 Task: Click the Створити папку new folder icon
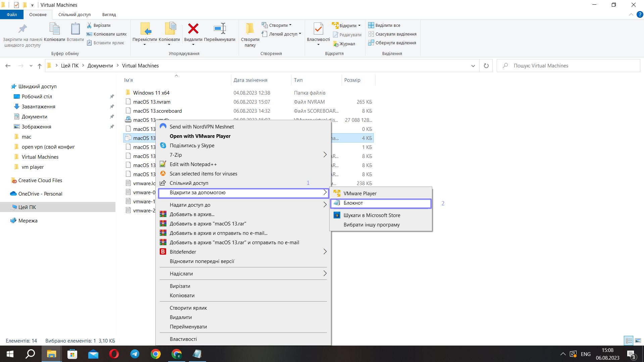tap(250, 29)
